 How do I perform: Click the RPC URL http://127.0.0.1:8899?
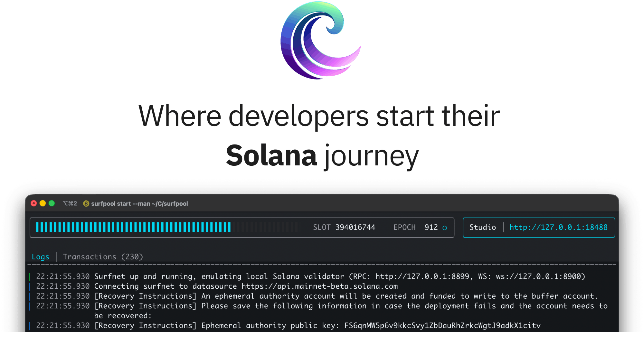422,276
